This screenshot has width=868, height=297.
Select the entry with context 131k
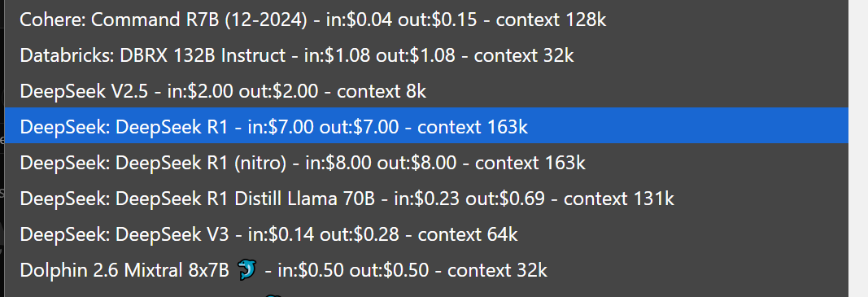[x=426, y=198]
